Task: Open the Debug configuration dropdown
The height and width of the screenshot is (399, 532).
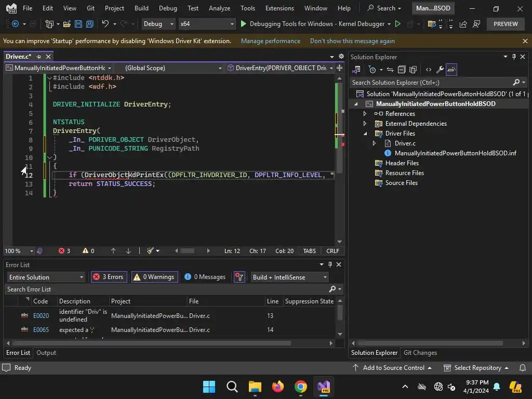Action: click(158, 24)
